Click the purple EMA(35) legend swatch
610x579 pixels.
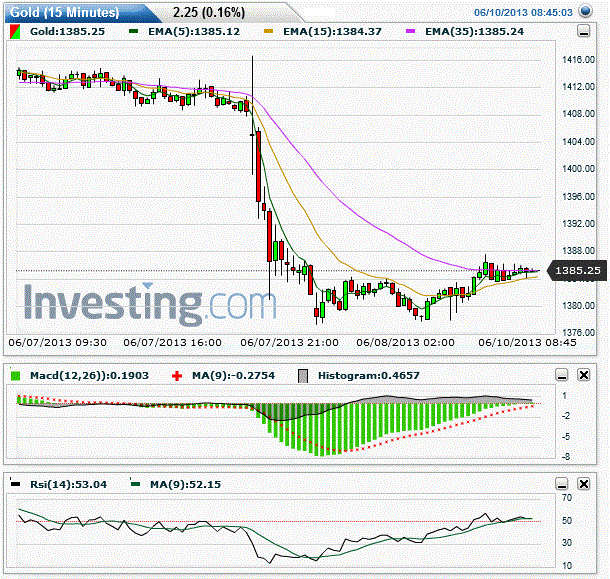(x=410, y=31)
